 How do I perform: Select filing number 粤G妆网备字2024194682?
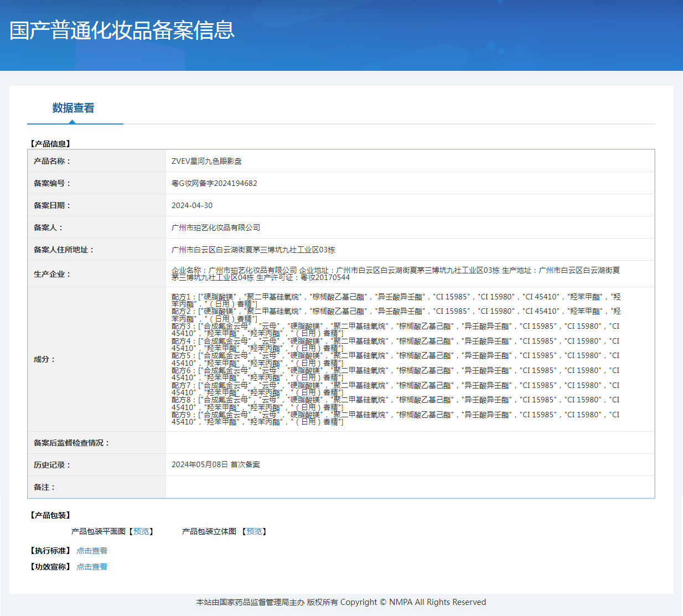point(214,183)
